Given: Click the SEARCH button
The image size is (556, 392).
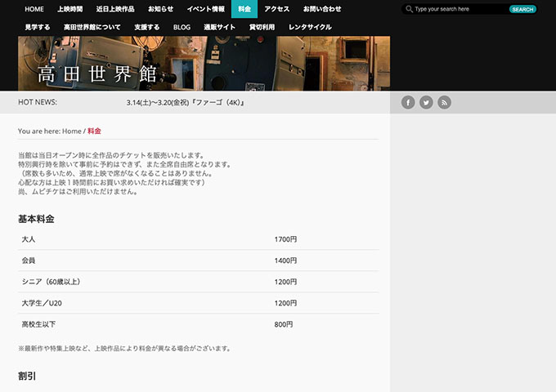Looking at the screenshot, I should 522,10.
